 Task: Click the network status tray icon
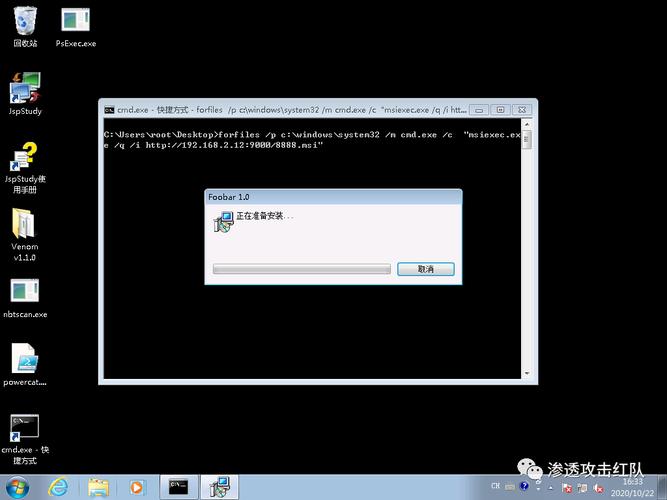582,488
